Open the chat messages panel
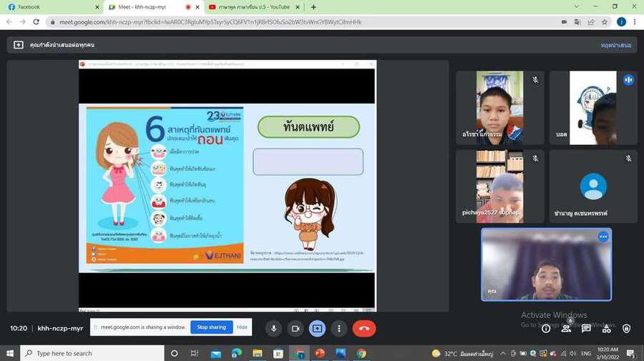This screenshot has width=644, height=361. point(586,328)
